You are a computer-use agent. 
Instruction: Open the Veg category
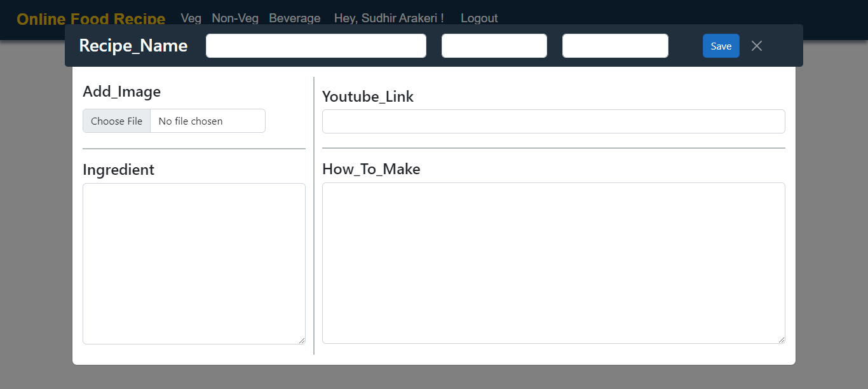191,18
